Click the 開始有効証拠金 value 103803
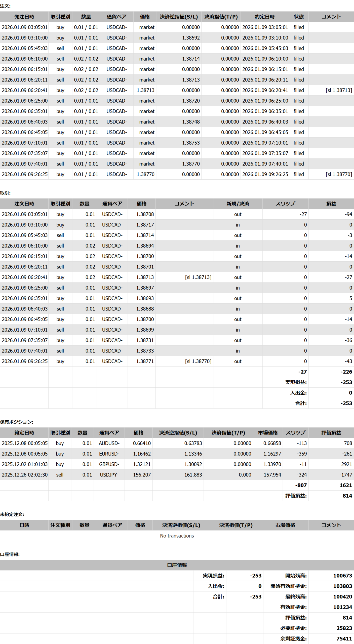 342,586
